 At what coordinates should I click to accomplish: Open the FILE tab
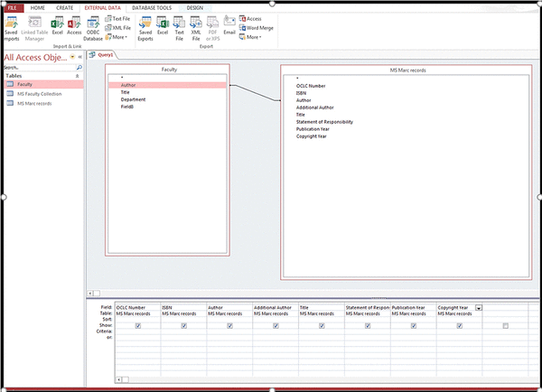(x=13, y=7)
